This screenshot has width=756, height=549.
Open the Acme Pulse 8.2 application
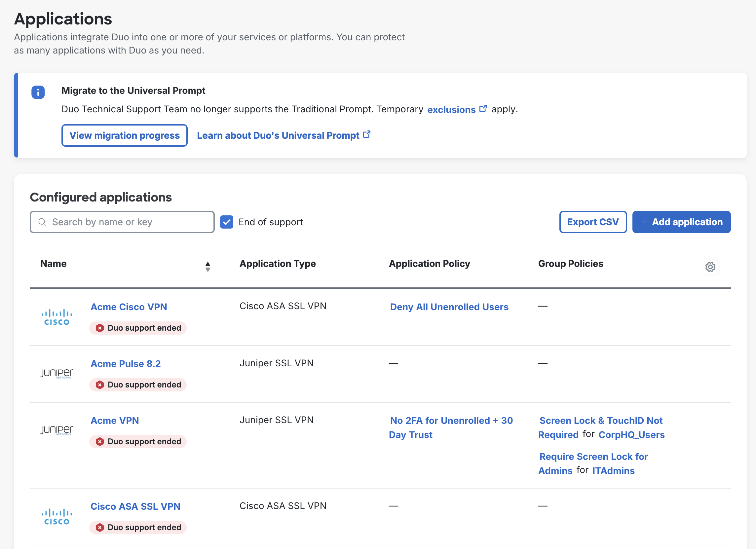[126, 364]
